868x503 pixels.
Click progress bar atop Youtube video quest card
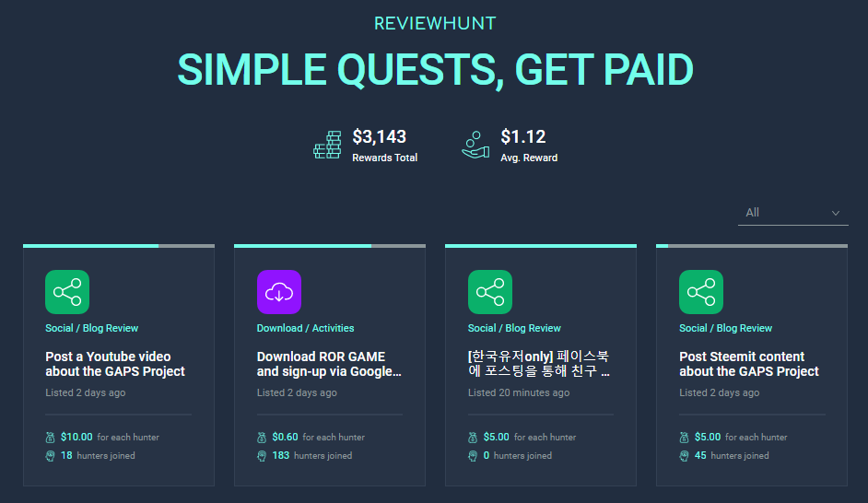(119, 246)
